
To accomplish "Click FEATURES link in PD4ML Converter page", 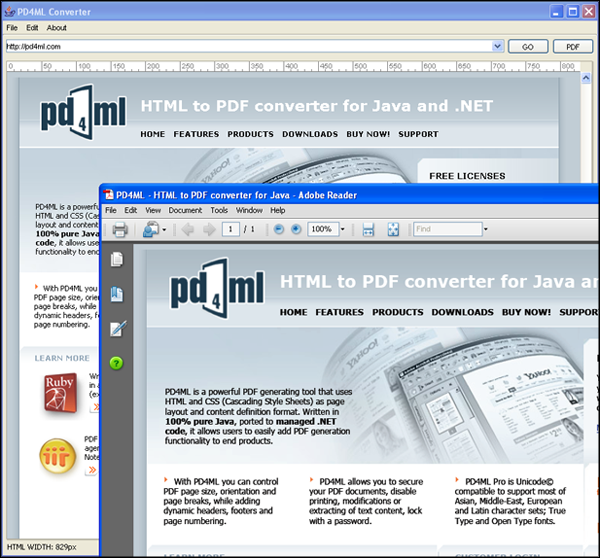I will coord(196,134).
